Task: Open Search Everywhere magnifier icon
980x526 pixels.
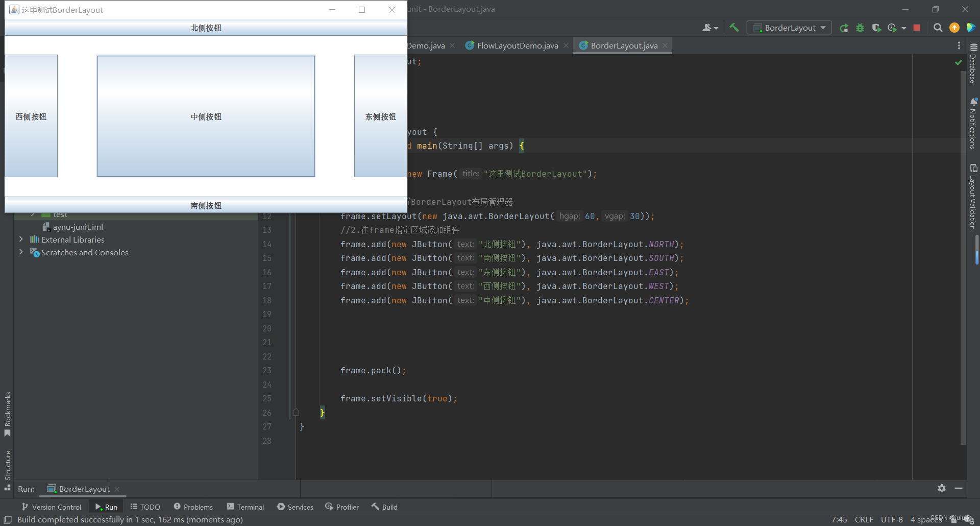Action: [938, 28]
